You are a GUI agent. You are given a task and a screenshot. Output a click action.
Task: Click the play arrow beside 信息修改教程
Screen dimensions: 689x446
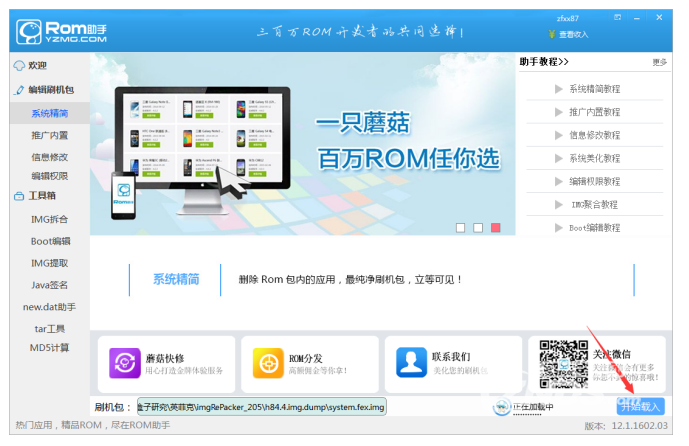click(x=558, y=135)
